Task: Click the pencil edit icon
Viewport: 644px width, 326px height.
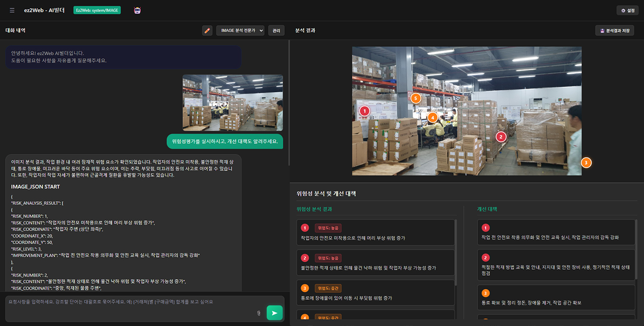Action: coord(207,31)
